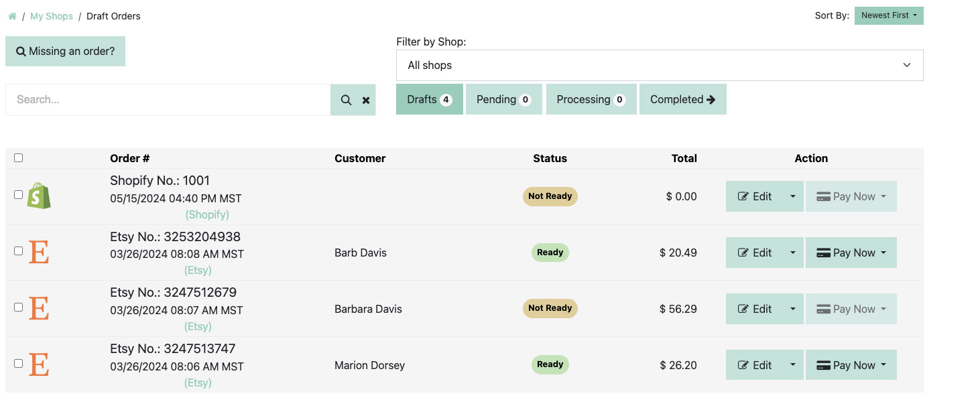The width and height of the screenshot is (980, 414).
Task: Focus the Search orders input field
Action: pyautogui.click(x=168, y=100)
